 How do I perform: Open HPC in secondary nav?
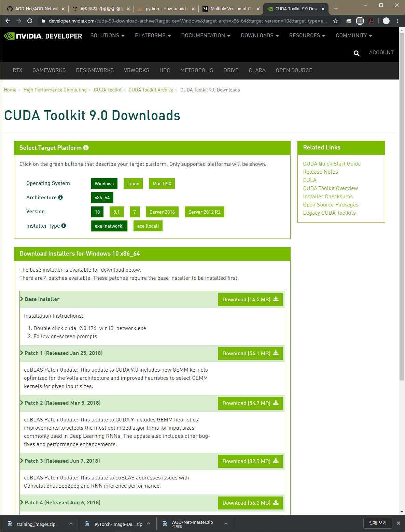165,70
